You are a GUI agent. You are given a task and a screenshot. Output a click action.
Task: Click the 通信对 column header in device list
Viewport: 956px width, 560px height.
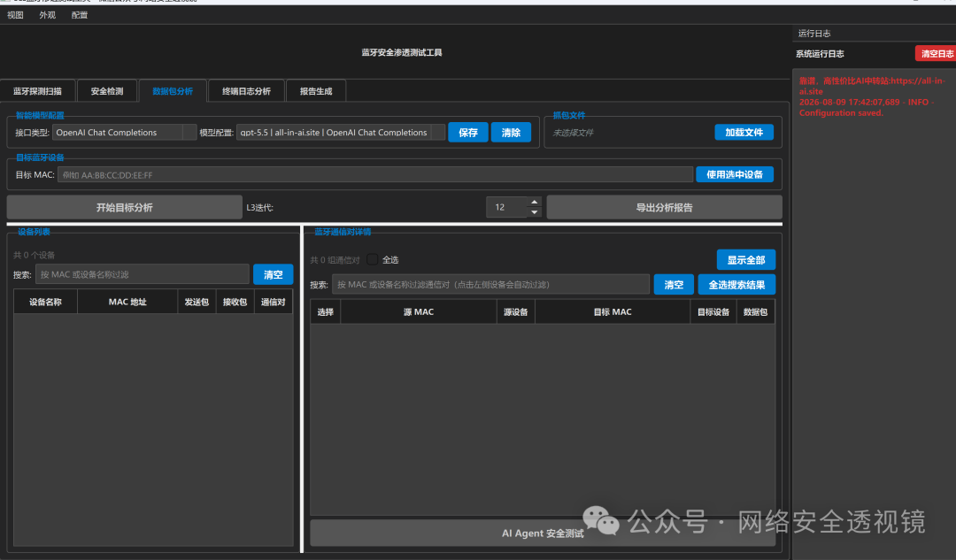tap(274, 302)
